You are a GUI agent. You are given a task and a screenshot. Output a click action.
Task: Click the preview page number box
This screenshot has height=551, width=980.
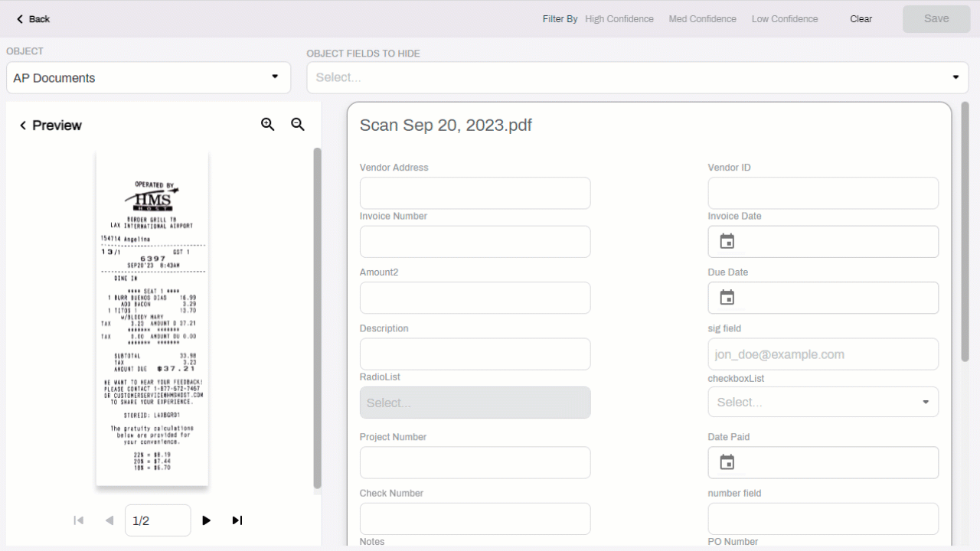tap(158, 520)
